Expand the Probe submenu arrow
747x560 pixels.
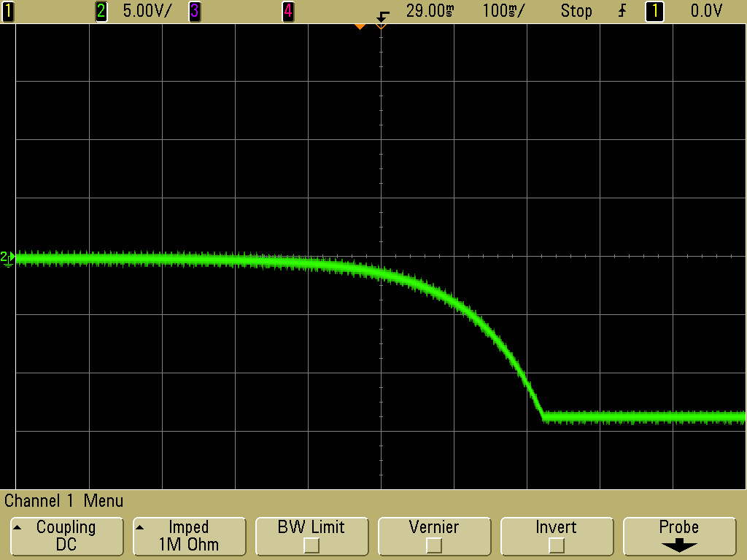tap(678, 545)
